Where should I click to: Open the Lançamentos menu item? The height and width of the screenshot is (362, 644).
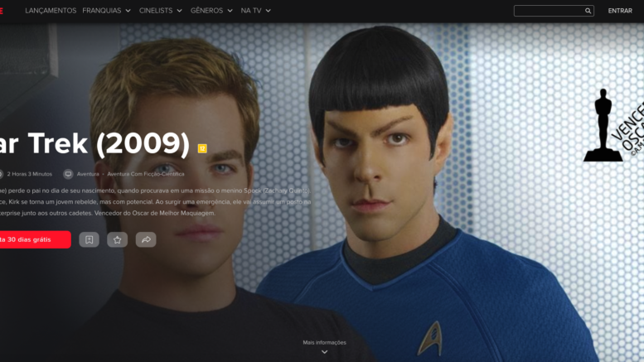click(x=51, y=11)
